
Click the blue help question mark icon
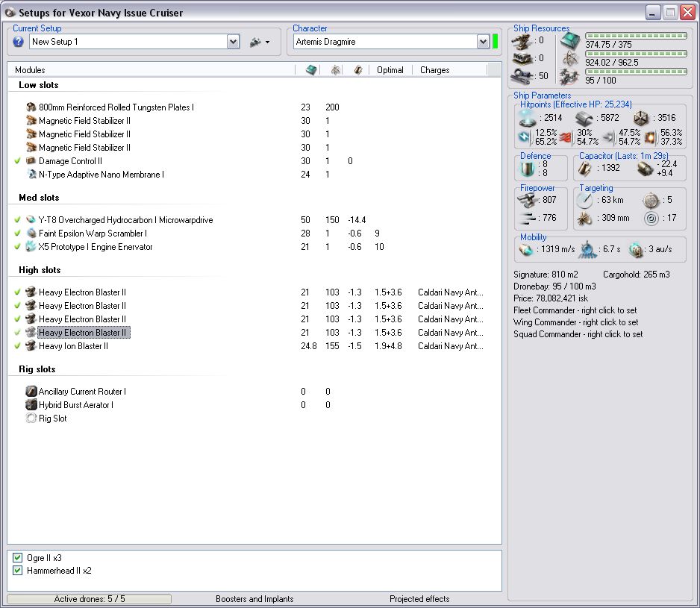(x=19, y=42)
